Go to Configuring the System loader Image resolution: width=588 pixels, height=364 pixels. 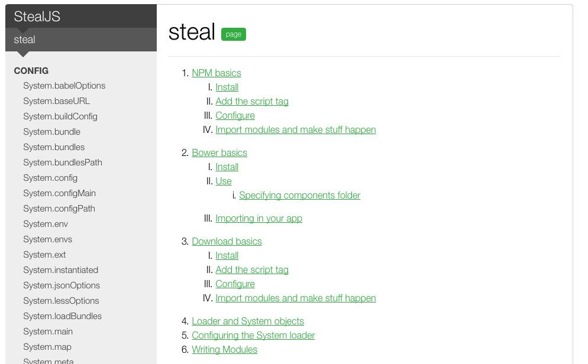click(x=253, y=335)
